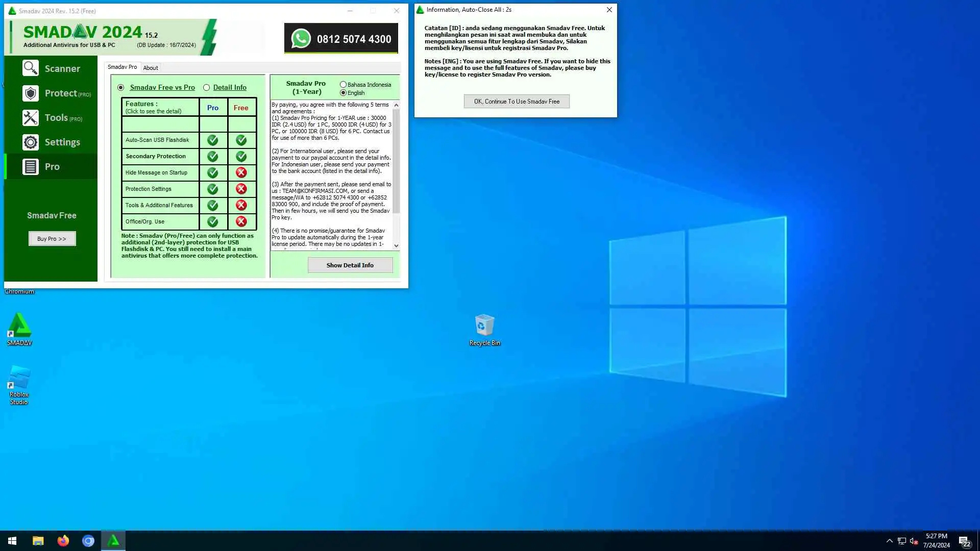Viewport: 980px width, 551px height.
Task: Switch to the About tab
Action: pyautogui.click(x=151, y=68)
